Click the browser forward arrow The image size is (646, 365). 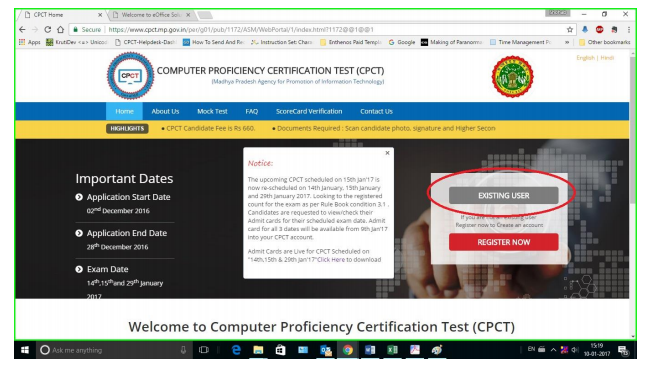click(x=35, y=30)
